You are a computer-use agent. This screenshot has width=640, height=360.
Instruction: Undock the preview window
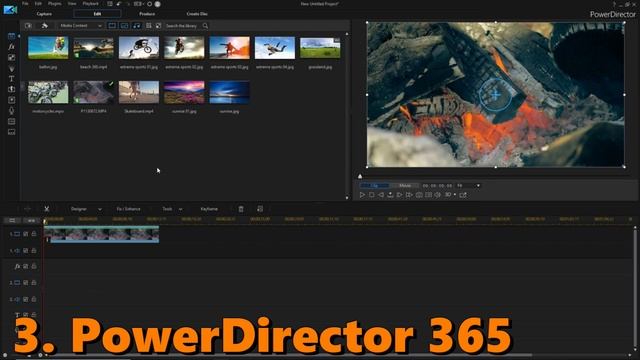point(463,195)
